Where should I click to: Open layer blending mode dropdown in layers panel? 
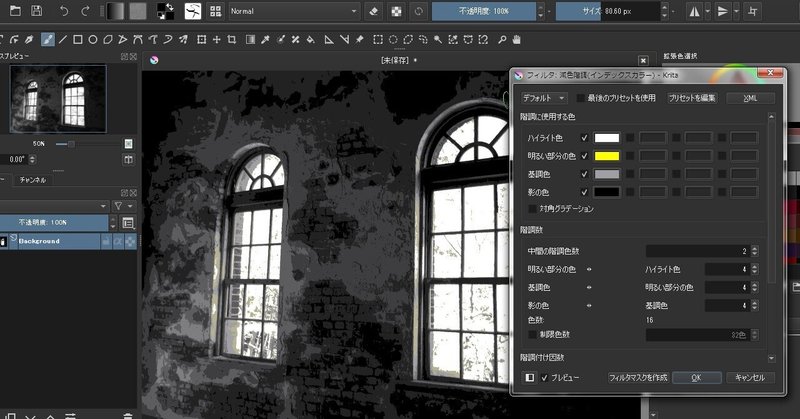point(54,206)
